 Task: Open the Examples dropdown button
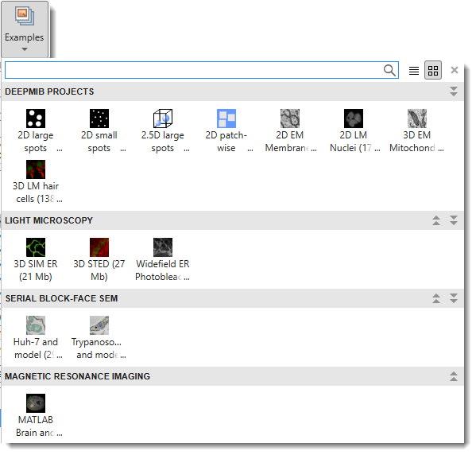coord(25,29)
